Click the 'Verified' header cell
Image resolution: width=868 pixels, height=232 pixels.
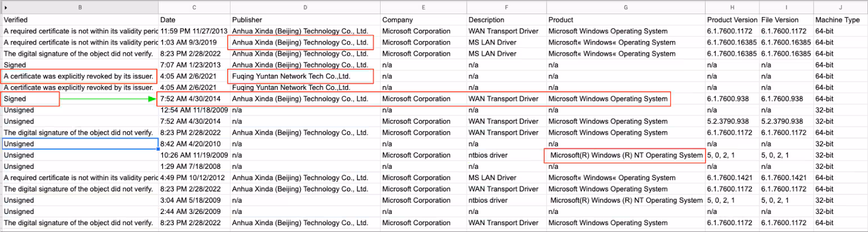[80, 20]
